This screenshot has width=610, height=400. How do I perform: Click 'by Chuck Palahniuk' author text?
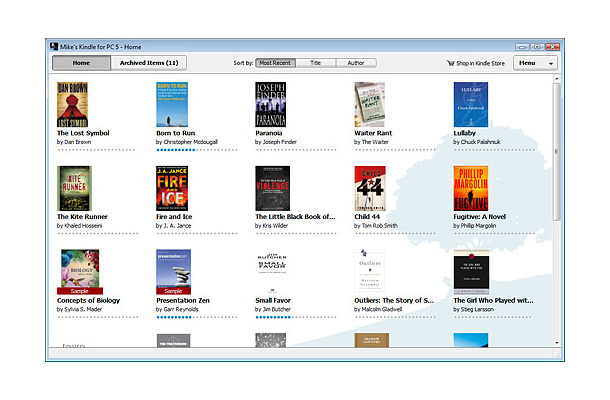pyautogui.click(x=477, y=142)
